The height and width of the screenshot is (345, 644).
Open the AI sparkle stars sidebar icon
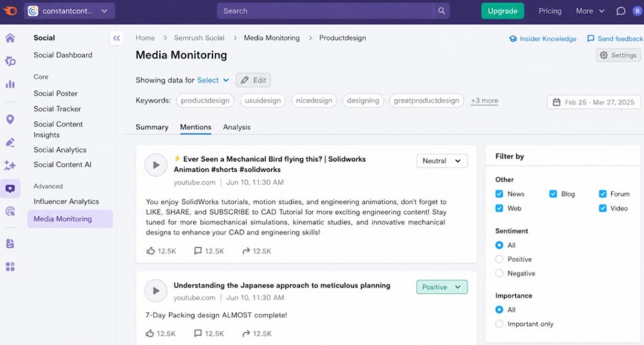pos(10,165)
